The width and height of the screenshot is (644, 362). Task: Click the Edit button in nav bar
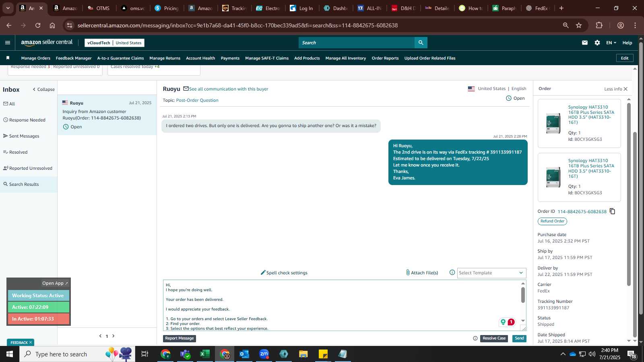tap(625, 58)
